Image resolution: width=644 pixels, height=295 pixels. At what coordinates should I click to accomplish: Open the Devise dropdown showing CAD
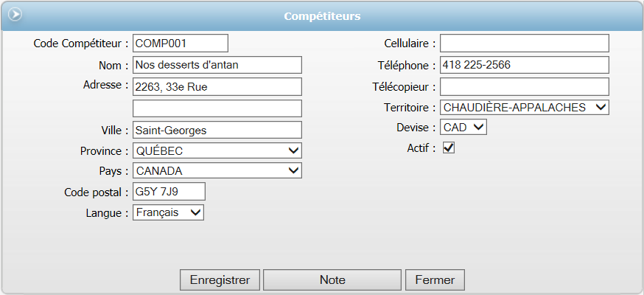(x=463, y=127)
